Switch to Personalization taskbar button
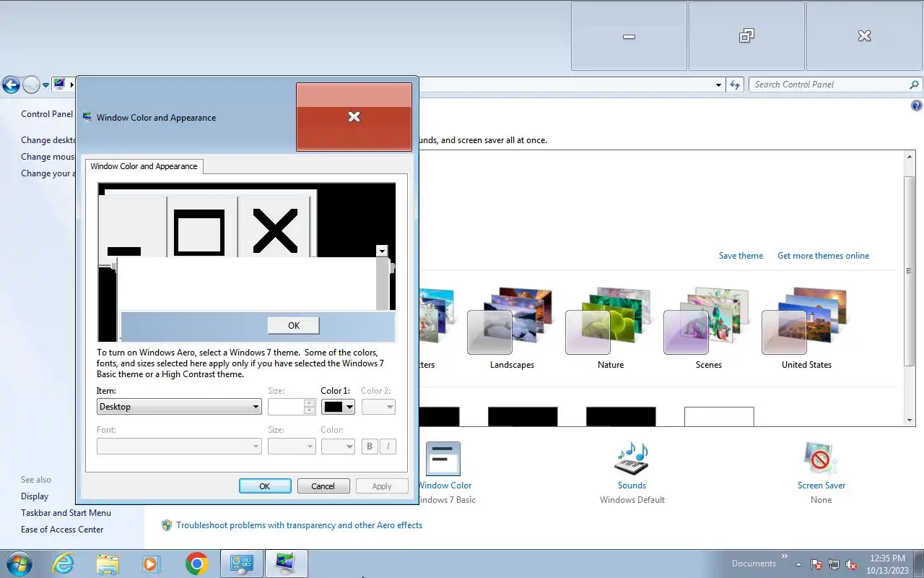Image resolution: width=924 pixels, height=578 pixels. coord(286,564)
